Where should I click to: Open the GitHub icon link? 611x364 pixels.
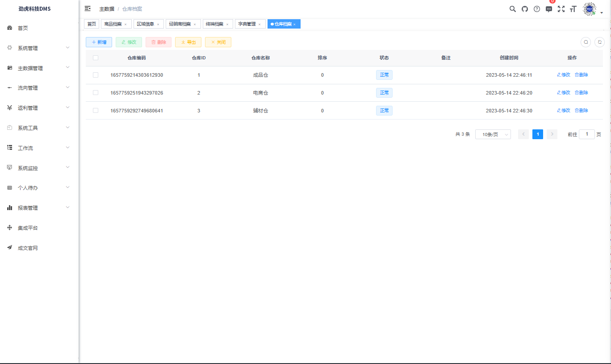[525, 9]
